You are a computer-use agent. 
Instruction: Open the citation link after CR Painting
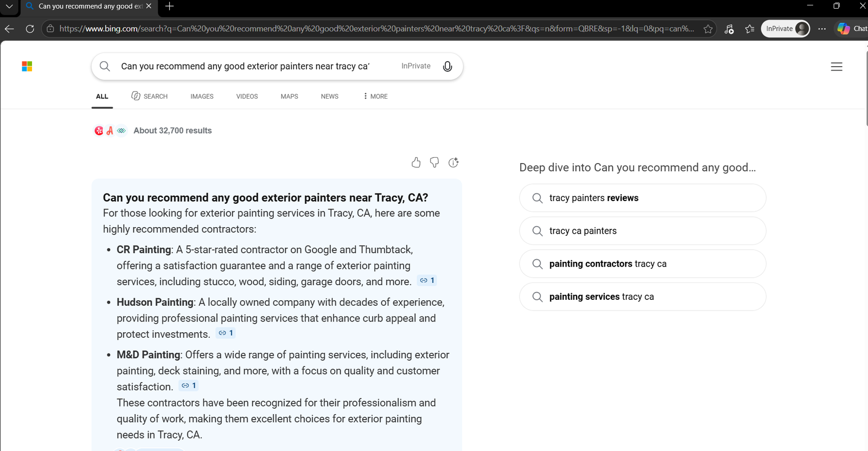(427, 280)
